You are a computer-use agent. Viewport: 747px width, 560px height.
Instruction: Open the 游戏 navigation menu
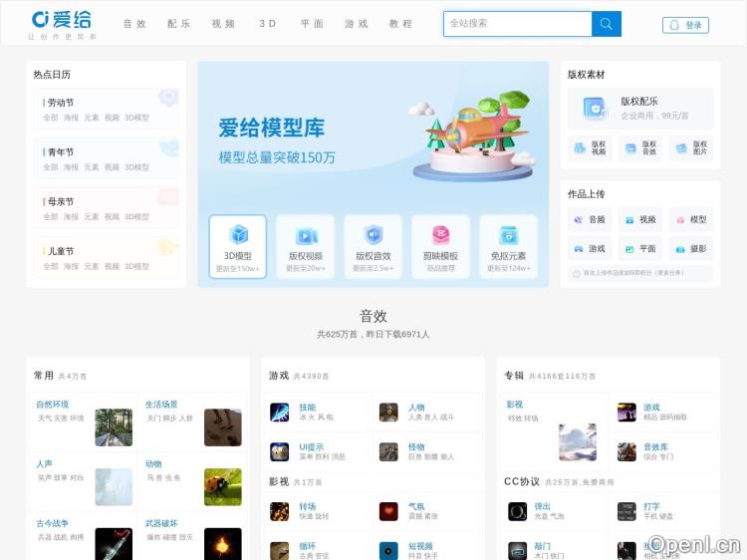tap(357, 24)
